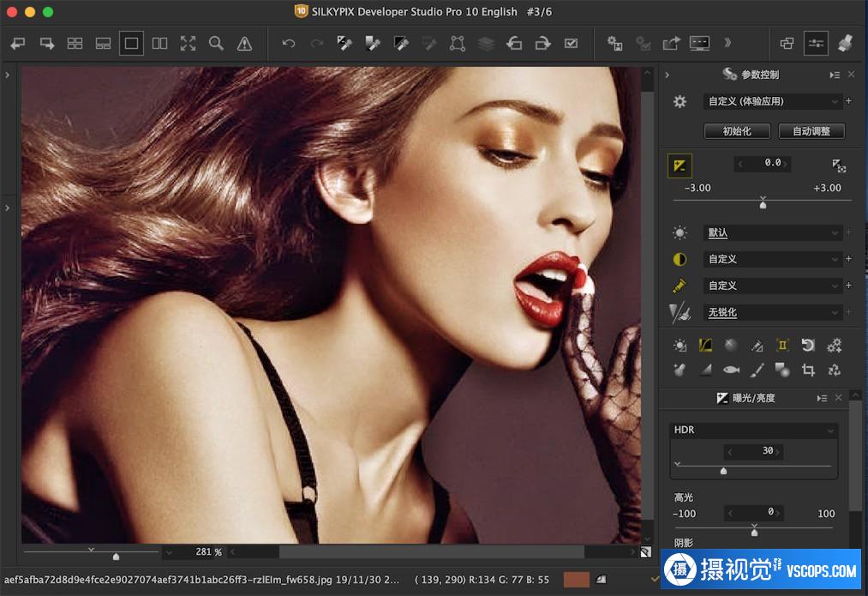This screenshot has height=596, width=868.
Task: Open the development settings gears icon
Action: pyautogui.click(x=614, y=43)
